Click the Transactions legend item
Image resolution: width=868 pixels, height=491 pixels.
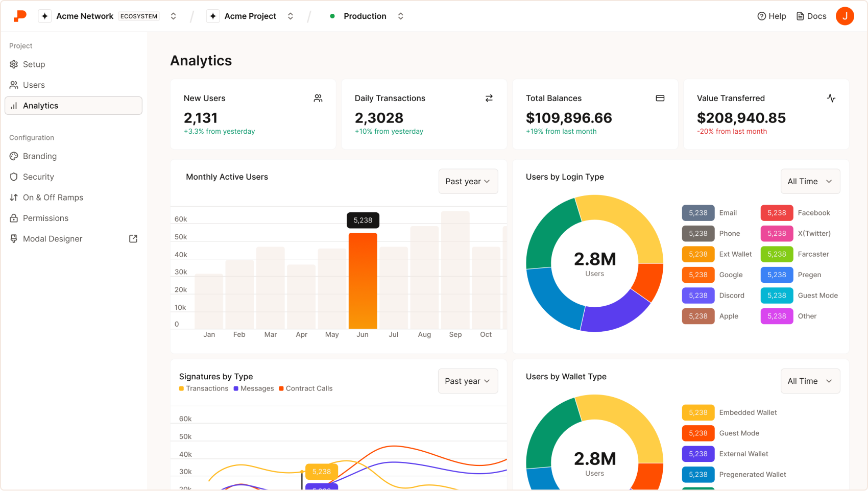pos(204,388)
